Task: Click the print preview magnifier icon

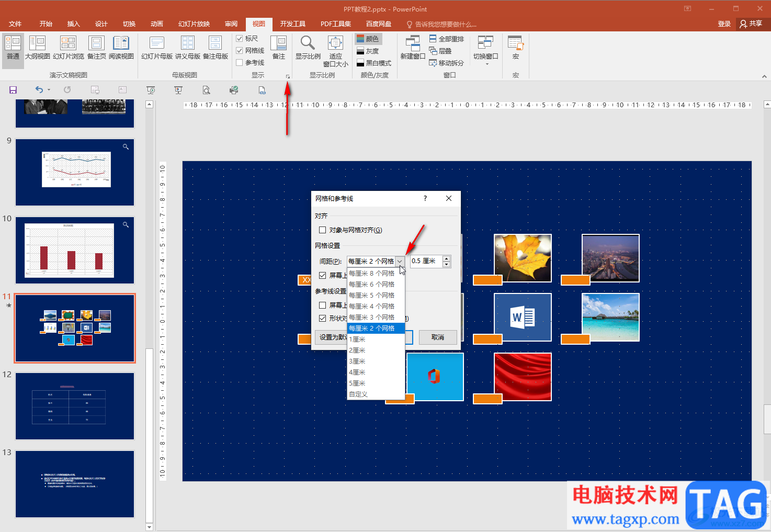Action: click(x=207, y=90)
